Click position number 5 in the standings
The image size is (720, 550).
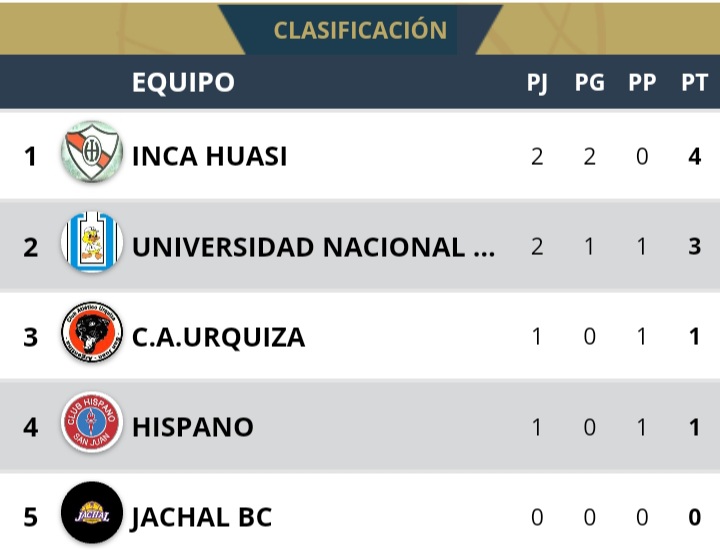[31, 517]
